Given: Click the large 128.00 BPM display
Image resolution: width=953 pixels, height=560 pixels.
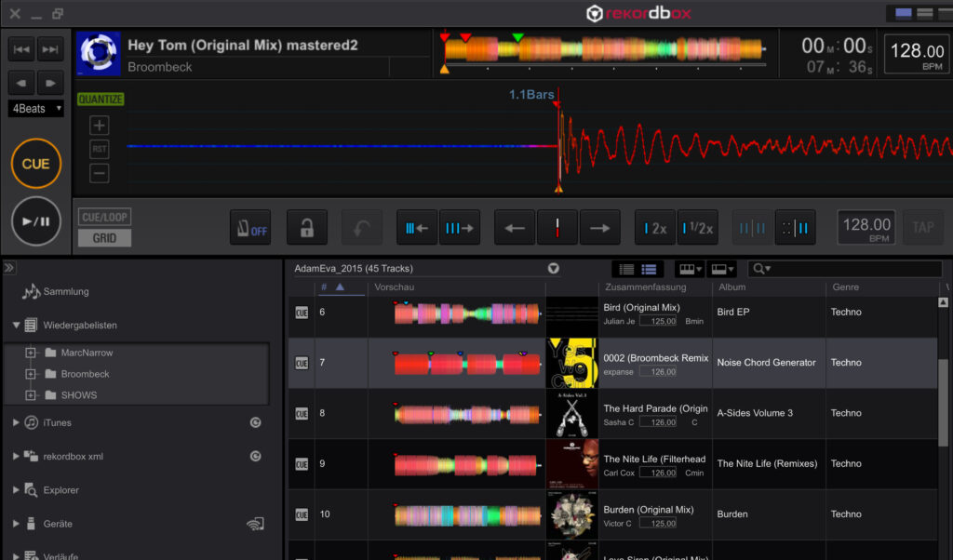Looking at the screenshot, I should click(x=917, y=54).
